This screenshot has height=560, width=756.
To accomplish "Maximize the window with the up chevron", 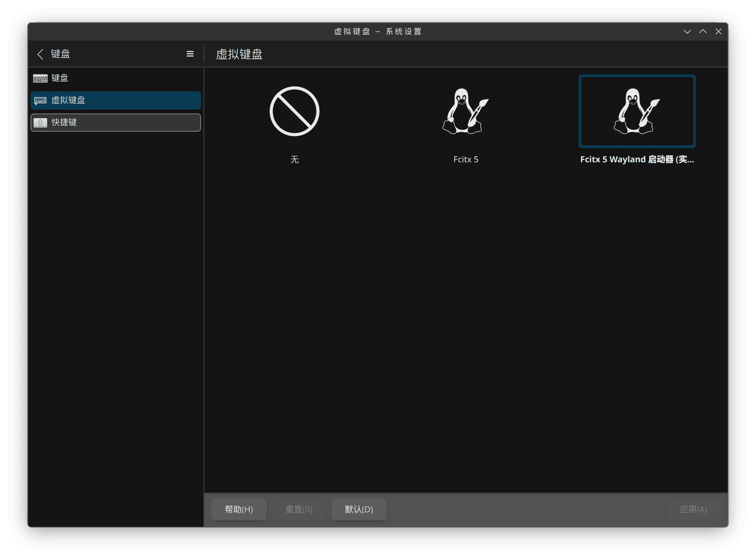I will tap(702, 32).
